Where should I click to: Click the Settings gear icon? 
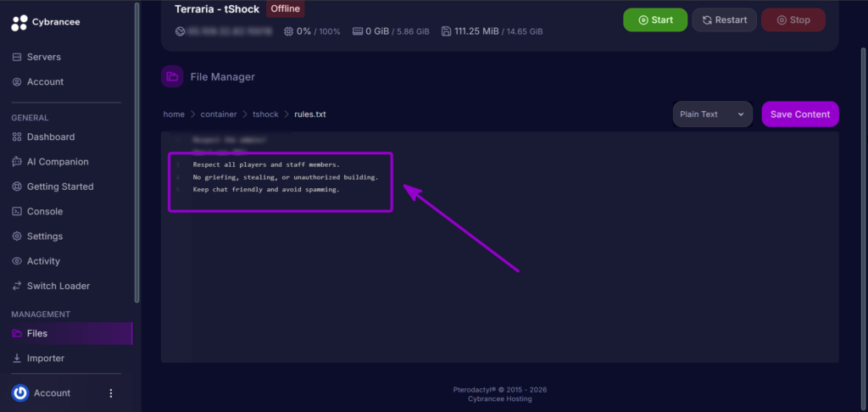(17, 237)
